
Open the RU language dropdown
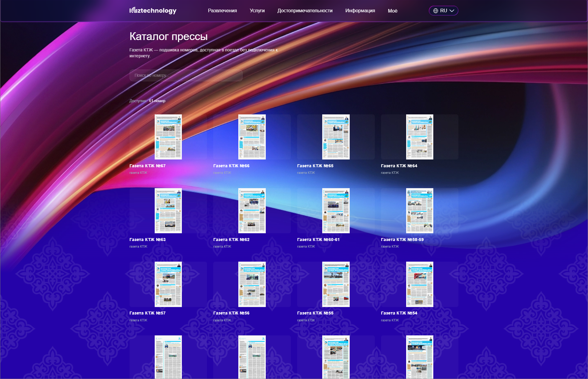443,11
